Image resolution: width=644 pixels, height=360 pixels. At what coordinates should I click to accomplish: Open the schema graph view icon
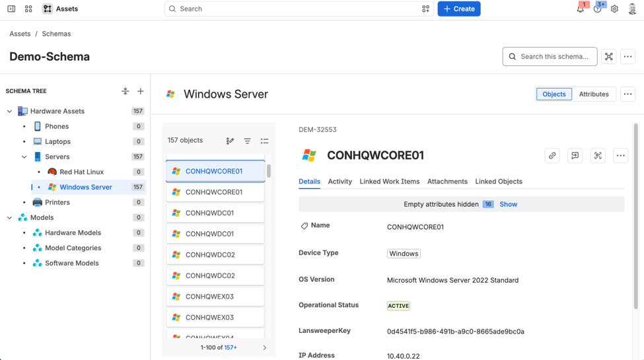click(609, 56)
